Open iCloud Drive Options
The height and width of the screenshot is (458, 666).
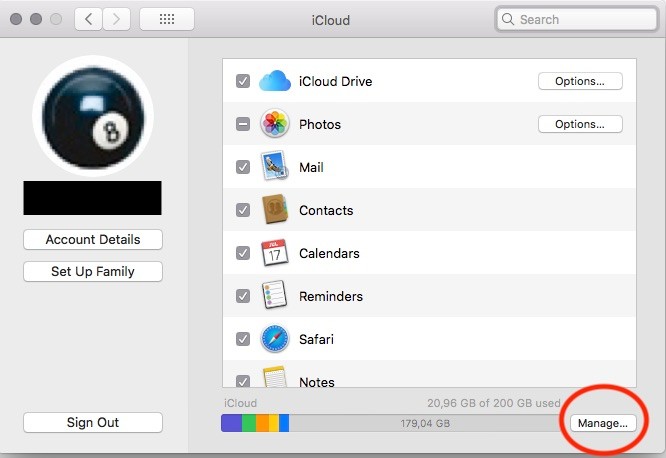[x=580, y=81]
